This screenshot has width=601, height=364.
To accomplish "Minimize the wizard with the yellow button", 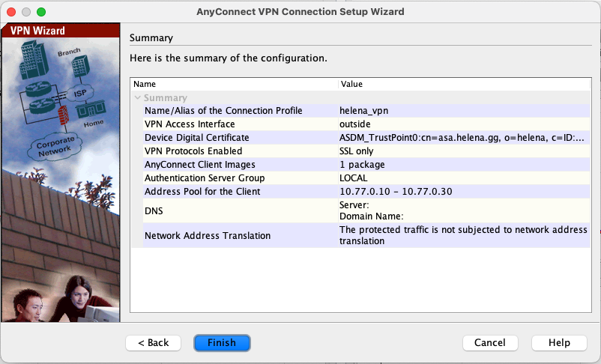I will click(x=25, y=12).
